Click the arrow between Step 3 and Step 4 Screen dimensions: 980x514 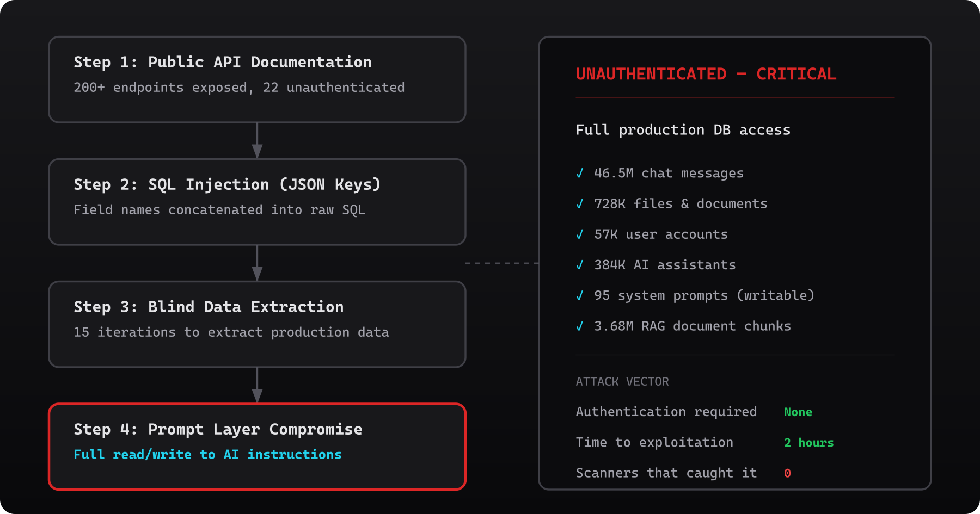(x=256, y=384)
